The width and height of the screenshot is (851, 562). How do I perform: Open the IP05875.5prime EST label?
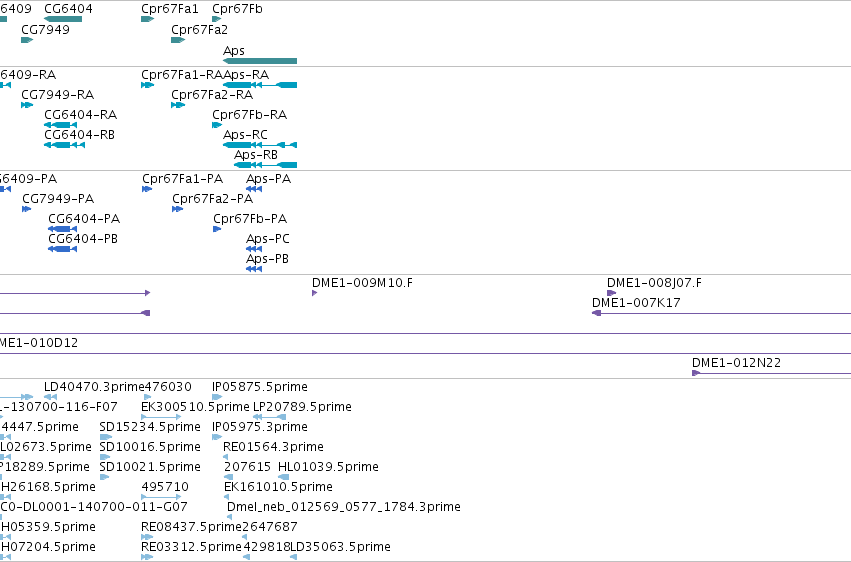tap(260, 387)
